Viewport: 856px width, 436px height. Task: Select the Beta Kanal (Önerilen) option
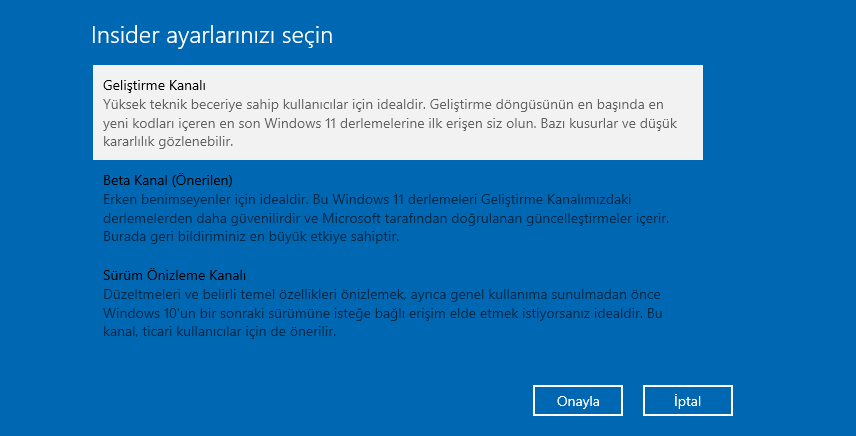168,180
